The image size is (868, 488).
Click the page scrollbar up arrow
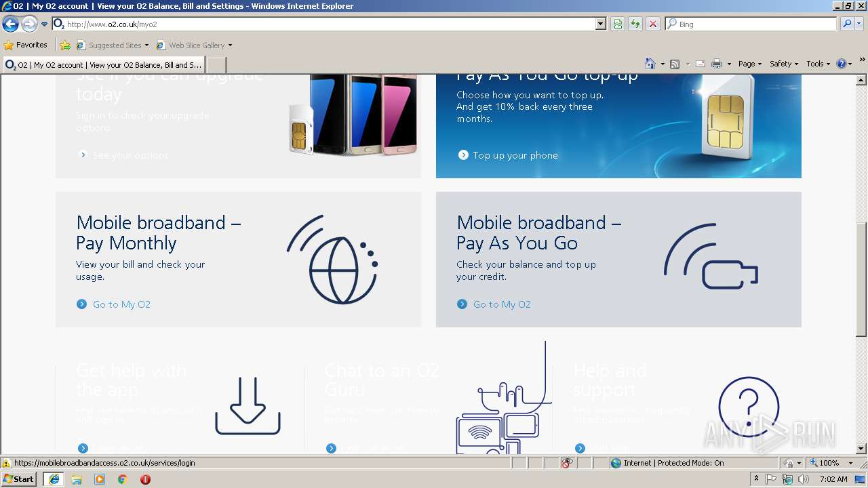click(x=861, y=81)
